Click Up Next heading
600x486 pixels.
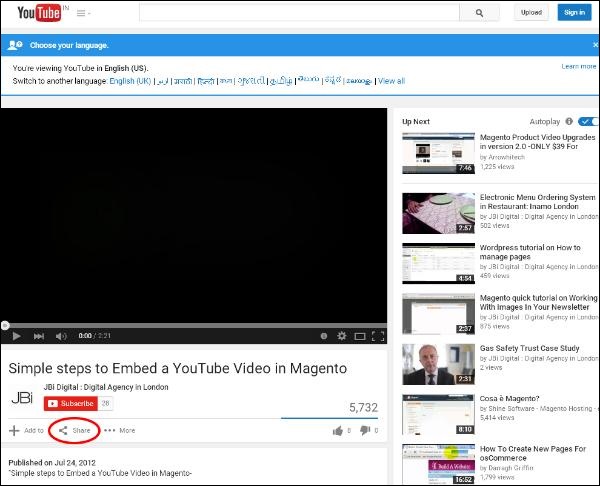click(x=416, y=121)
